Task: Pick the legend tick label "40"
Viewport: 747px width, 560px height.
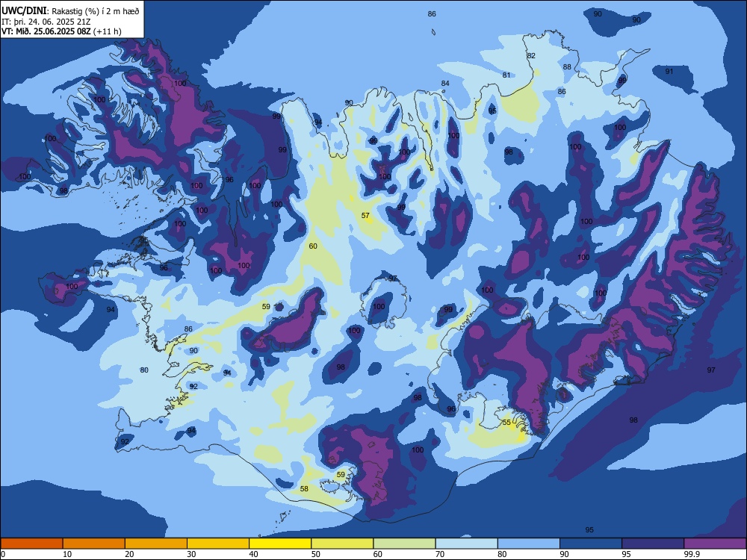Action: (x=254, y=554)
